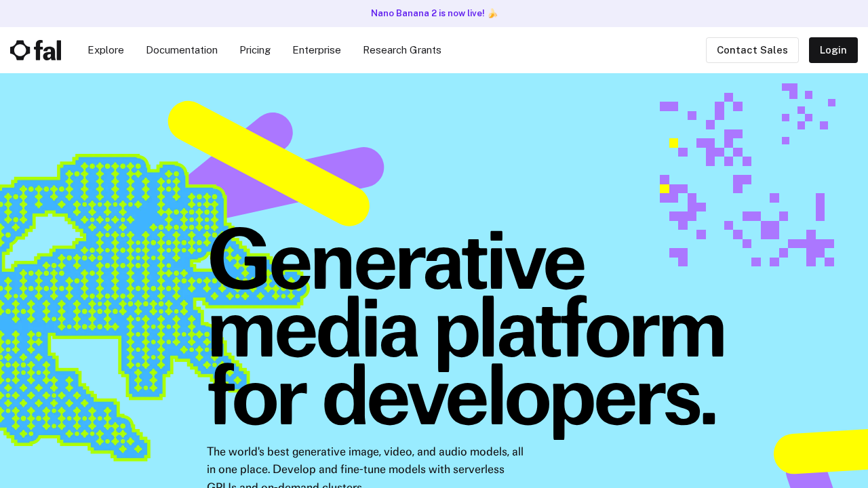The width and height of the screenshot is (868, 488).
Task: Click the "media platform" headline line
Action: 466,330
